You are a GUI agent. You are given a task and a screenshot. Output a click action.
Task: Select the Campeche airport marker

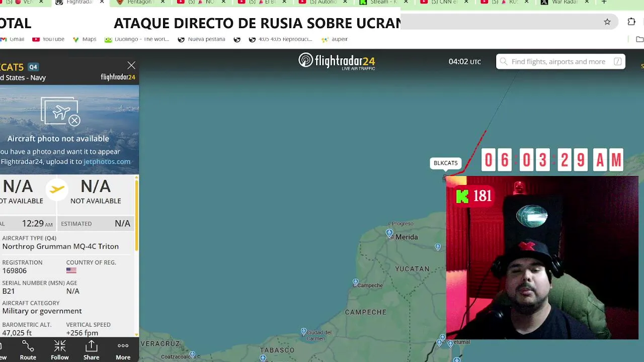point(356,283)
